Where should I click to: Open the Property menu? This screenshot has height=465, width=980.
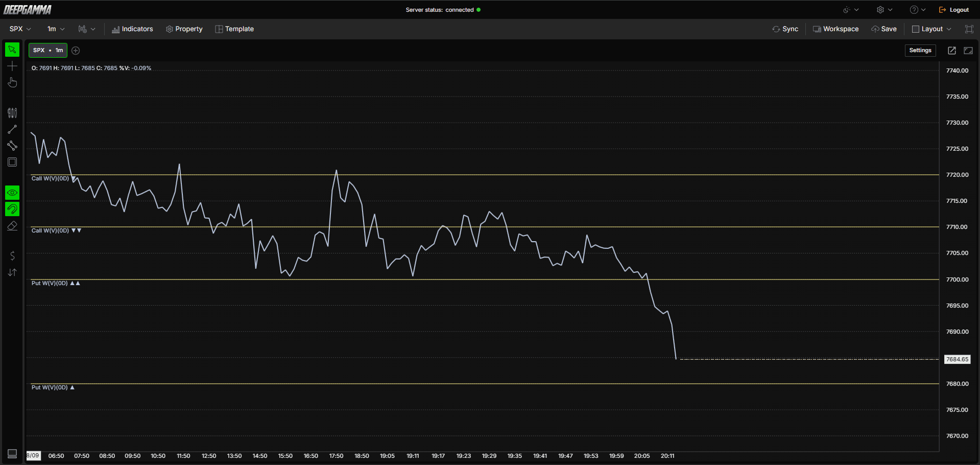point(184,29)
